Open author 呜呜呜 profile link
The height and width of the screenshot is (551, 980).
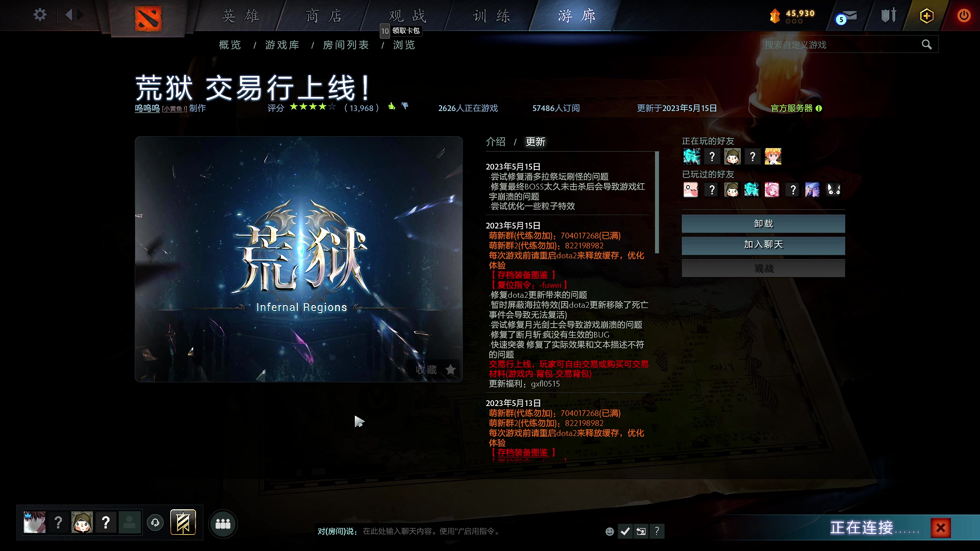tap(147, 108)
